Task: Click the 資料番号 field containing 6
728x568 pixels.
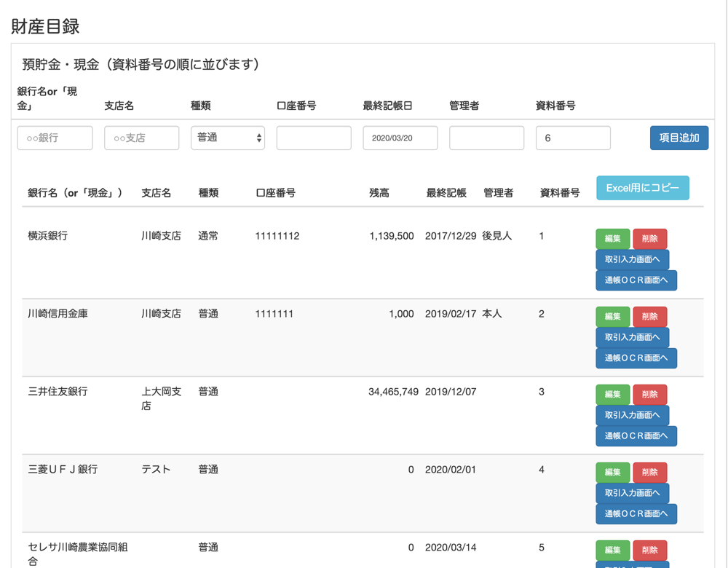Action: pos(573,138)
